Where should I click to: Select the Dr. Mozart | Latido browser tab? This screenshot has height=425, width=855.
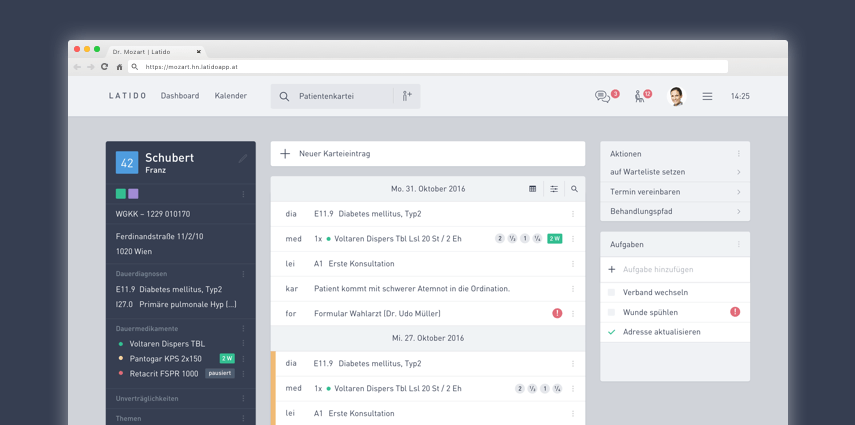pos(156,52)
